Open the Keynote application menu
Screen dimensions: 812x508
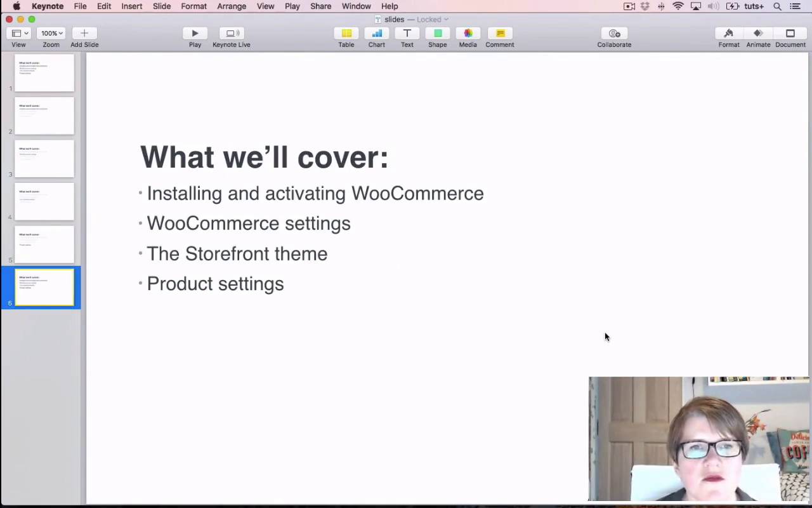tap(48, 6)
